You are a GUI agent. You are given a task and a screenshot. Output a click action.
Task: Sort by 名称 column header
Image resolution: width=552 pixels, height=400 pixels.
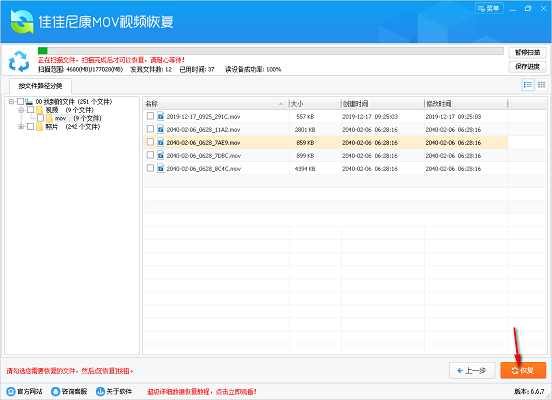[216, 104]
